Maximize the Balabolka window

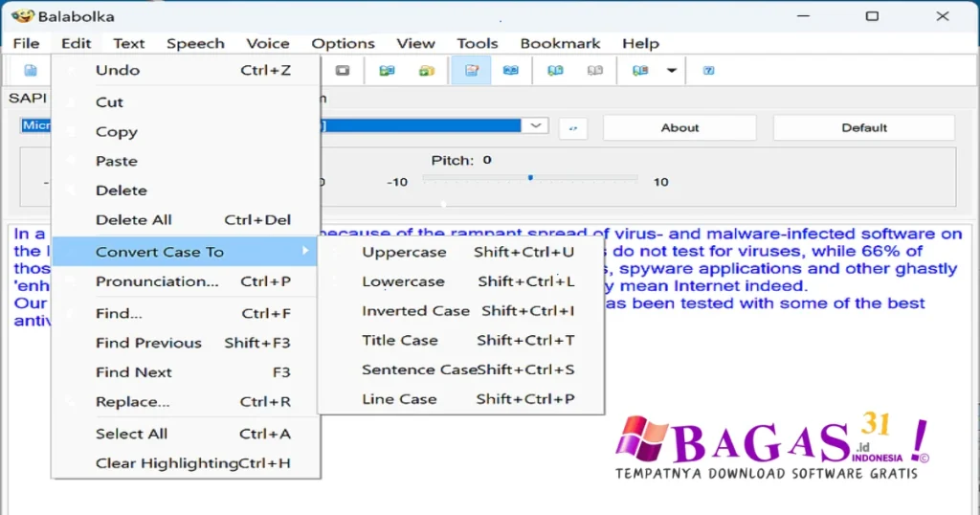pyautogui.click(x=872, y=16)
